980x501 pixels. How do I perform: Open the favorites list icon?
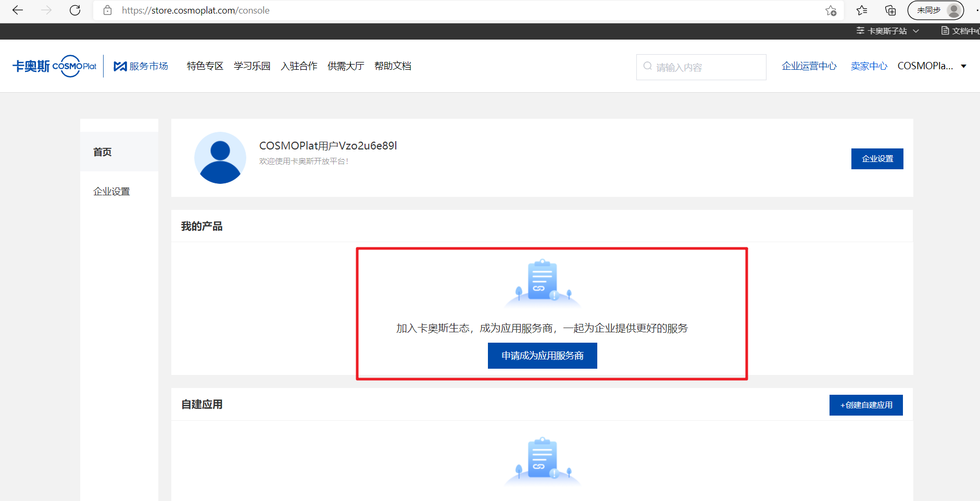click(x=862, y=10)
